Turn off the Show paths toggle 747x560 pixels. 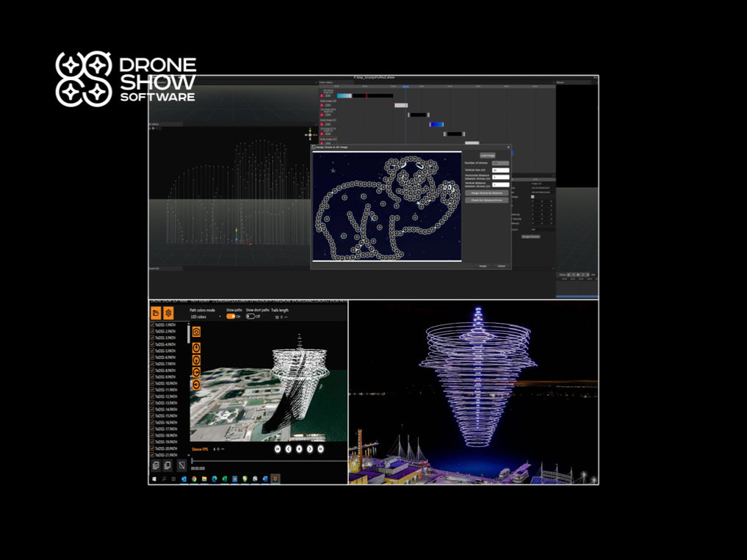[232, 316]
